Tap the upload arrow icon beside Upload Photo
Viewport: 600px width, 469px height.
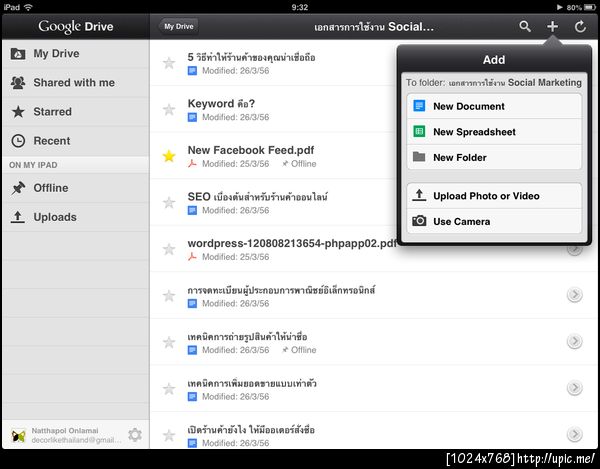419,195
